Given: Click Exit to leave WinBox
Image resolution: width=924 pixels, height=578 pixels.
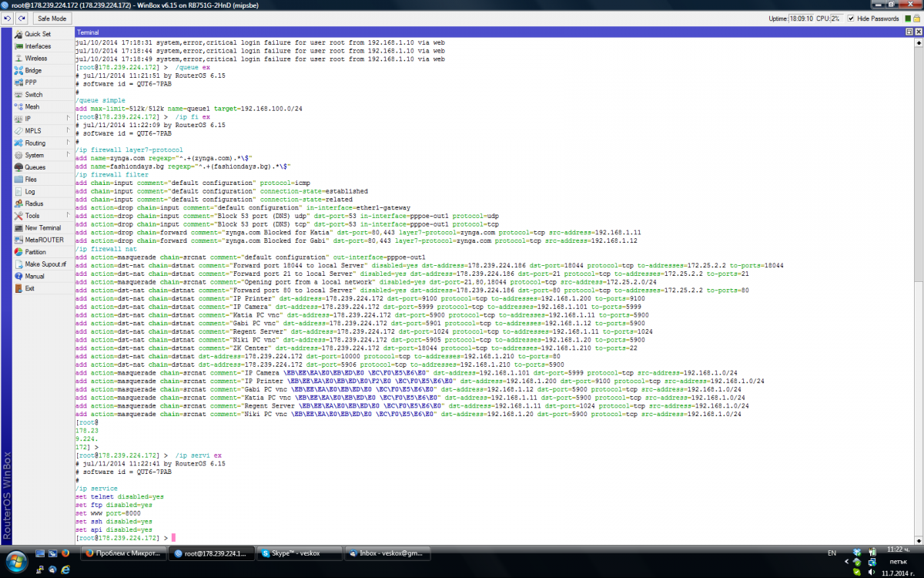Looking at the screenshot, I should 30,288.
